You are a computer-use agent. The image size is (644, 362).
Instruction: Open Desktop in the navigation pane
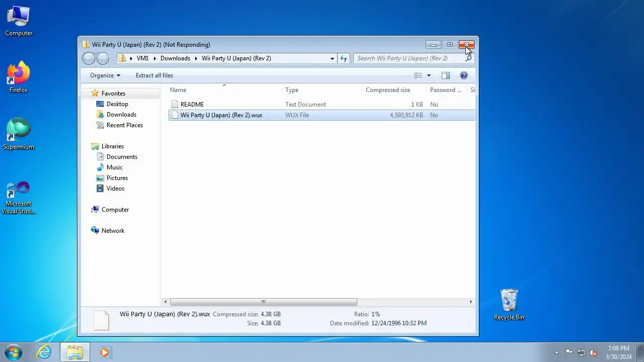point(117,104)
